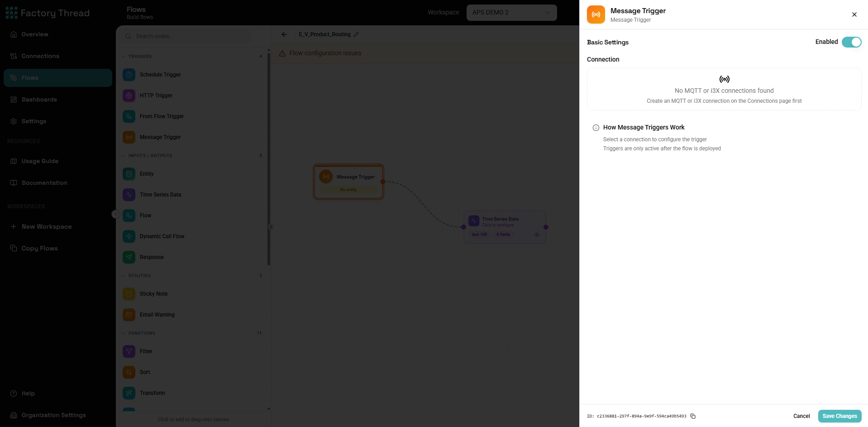Image resolution: width=868 pixels, height=427 pixels.
Task: Select the Message Trigger node on canvas
Action: coord(348,182)
